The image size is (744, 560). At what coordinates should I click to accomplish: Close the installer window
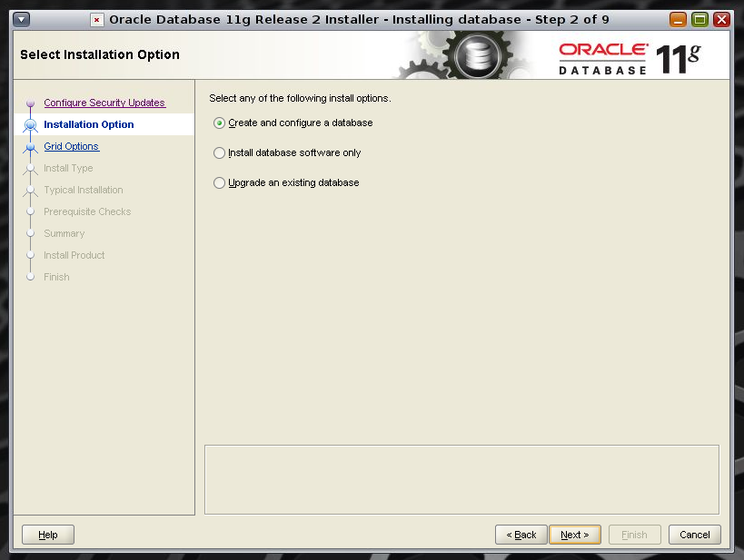(721, 19)
